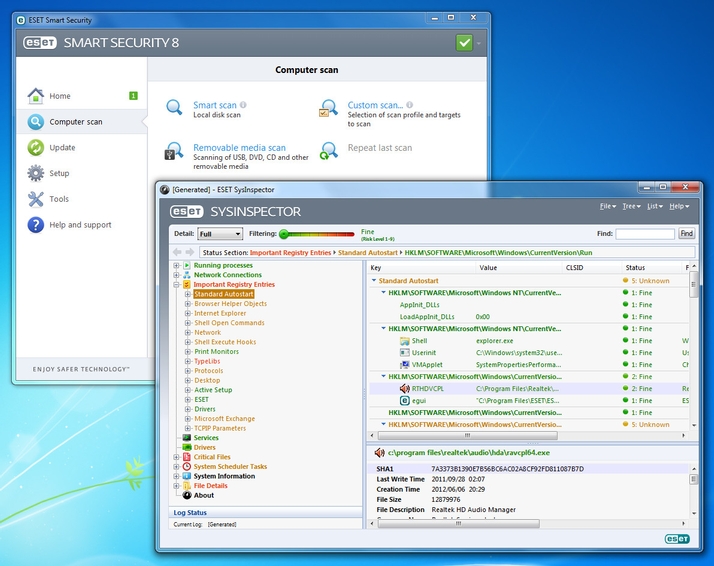Screen dimensions: 714x566
Task: Expand the File Details node
Action: click(x=176, y=485)
